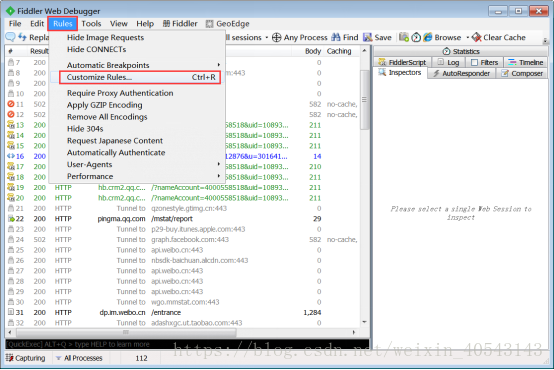Click lock icon of session 7

[x=11, y=62]
